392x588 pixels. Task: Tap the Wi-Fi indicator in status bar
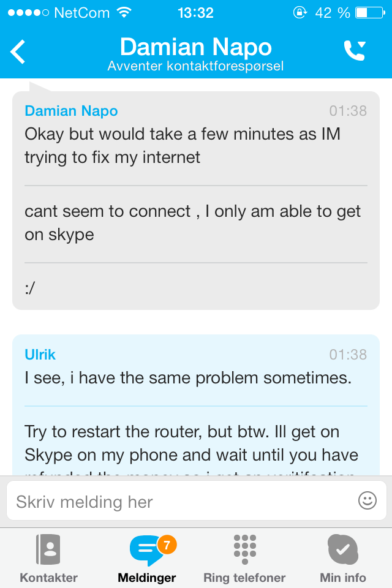pos(124,12)
